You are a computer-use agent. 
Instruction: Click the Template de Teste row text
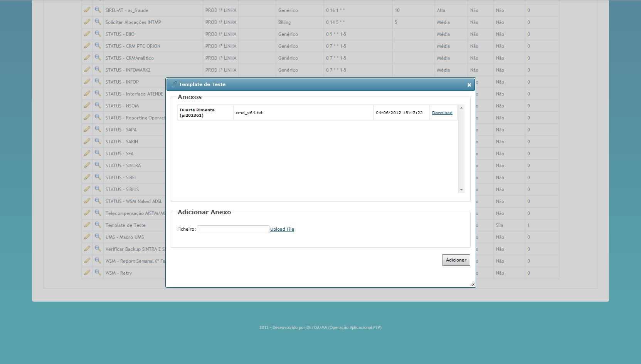coord(126,225)
